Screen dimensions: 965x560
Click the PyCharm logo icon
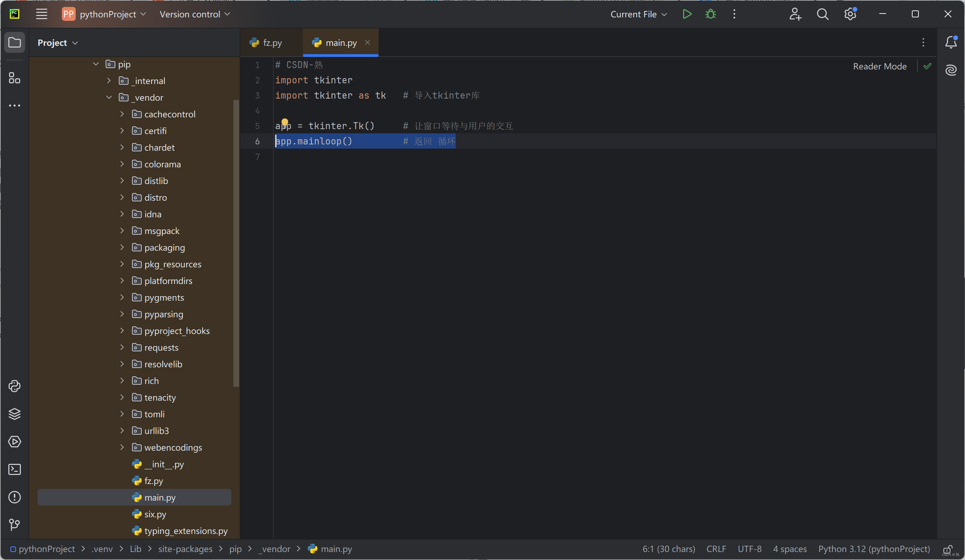[x=15, y=14]
